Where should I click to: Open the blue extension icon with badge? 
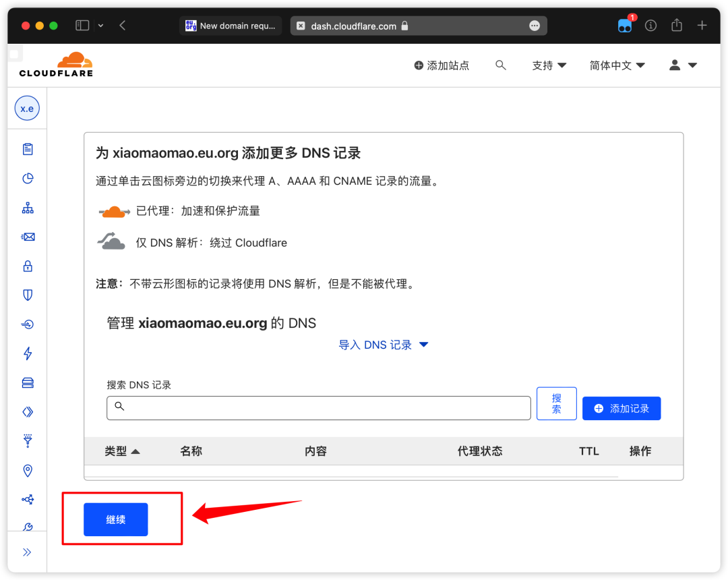coord(625,25)
